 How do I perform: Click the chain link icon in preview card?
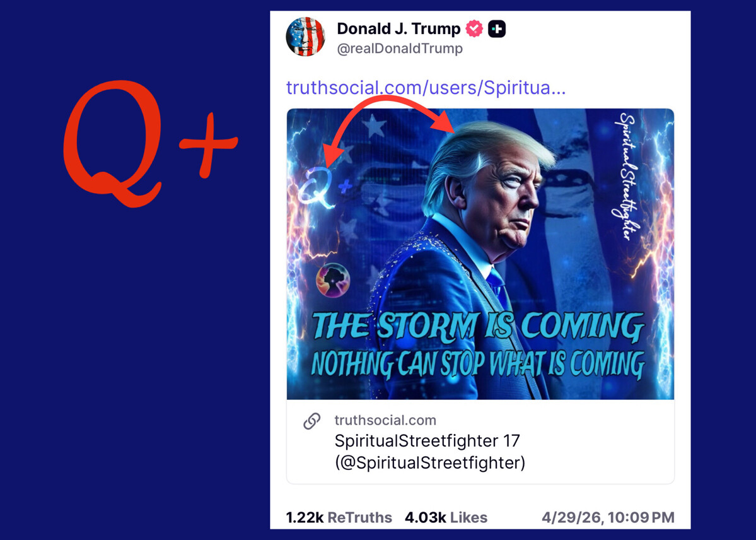[312, 421]
